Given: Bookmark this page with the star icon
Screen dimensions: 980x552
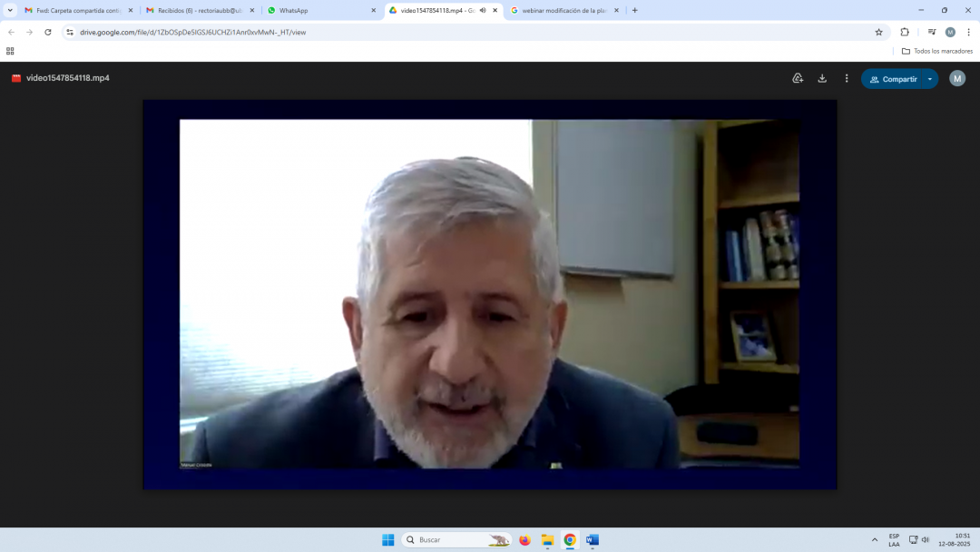Looking at the screenshot, I should coord(878,32).
